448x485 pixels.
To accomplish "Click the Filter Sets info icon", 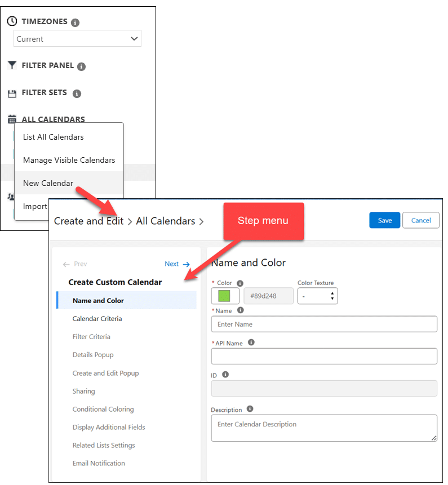I will (77, 94).
